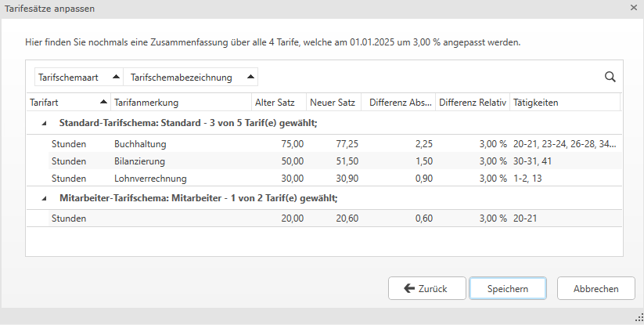Click the Abbrechen button
Screen dimensions: 644x325
click(x=595, y=288)
